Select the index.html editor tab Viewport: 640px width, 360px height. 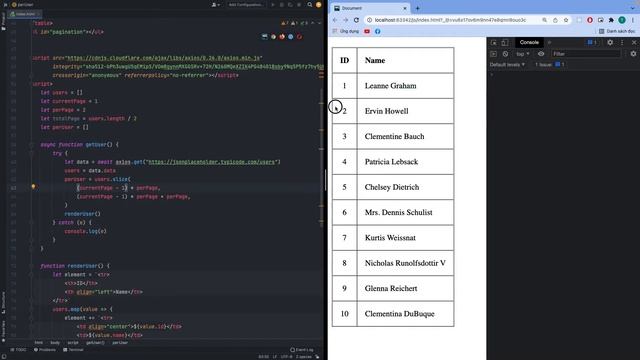(25, 14)
